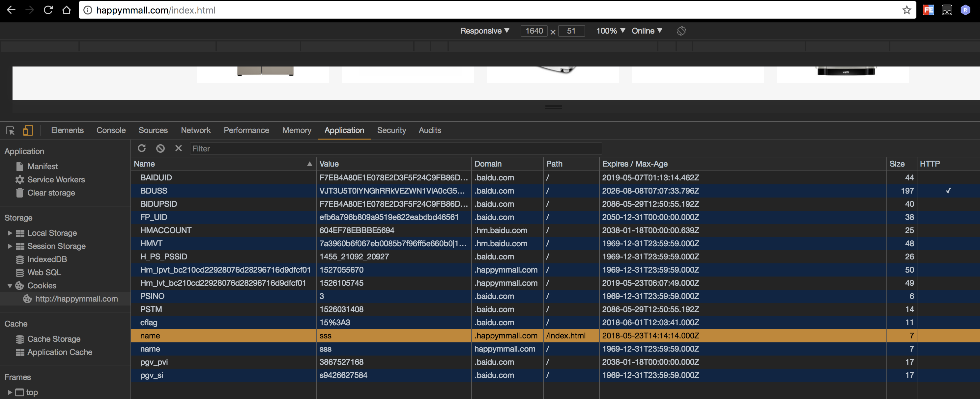Bookmark page with the star icon
This screenshot has height=399, width=980.
click(907, 10)
